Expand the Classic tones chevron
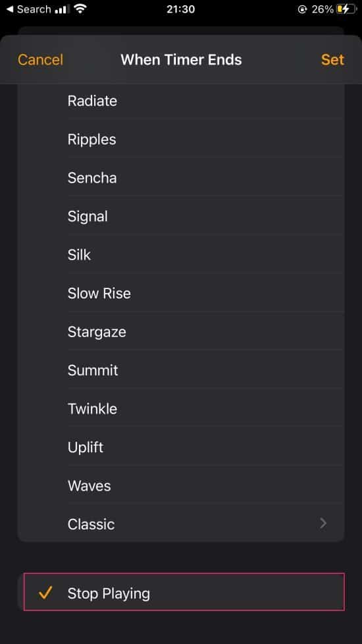The image size is (362, 644). tap(323, 523)
